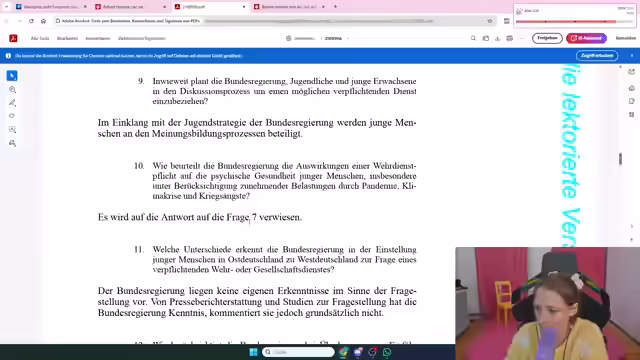Click the search magnifier in Acrobat toolbar
The image size is (640, 360).
[x=473, y=38]
